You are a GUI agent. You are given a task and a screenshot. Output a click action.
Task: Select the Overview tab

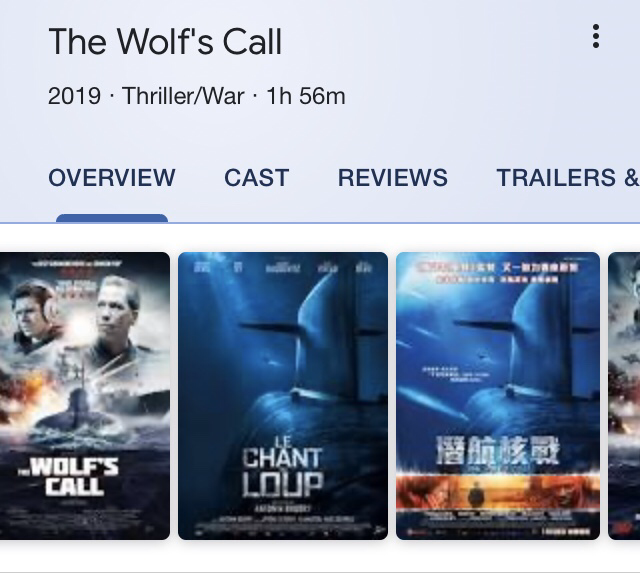(x=112, y=178)
